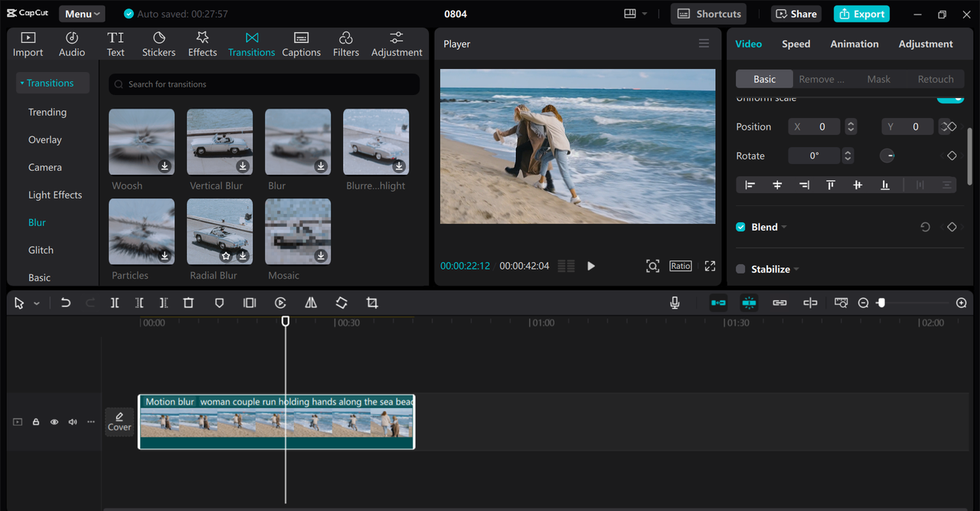980x511 pixels.
Task: Select the Crop tool in timeline toolbar
Action: coord(372,303)
